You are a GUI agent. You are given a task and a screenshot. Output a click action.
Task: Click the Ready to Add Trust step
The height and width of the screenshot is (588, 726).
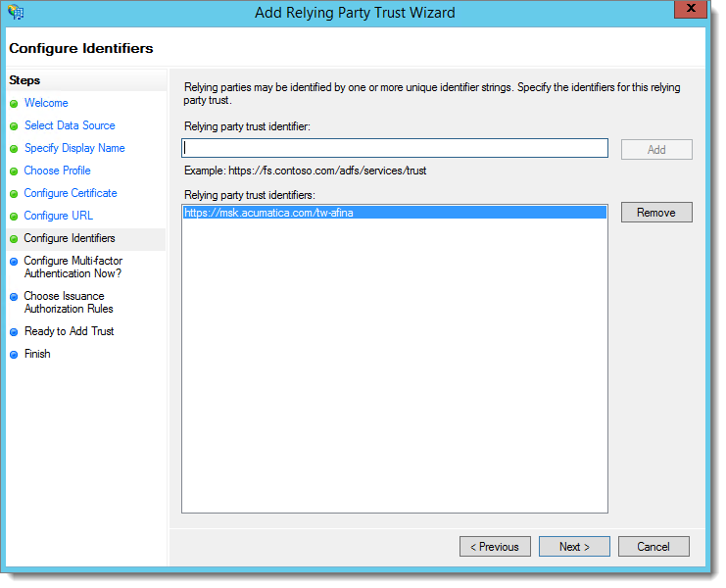69,331
